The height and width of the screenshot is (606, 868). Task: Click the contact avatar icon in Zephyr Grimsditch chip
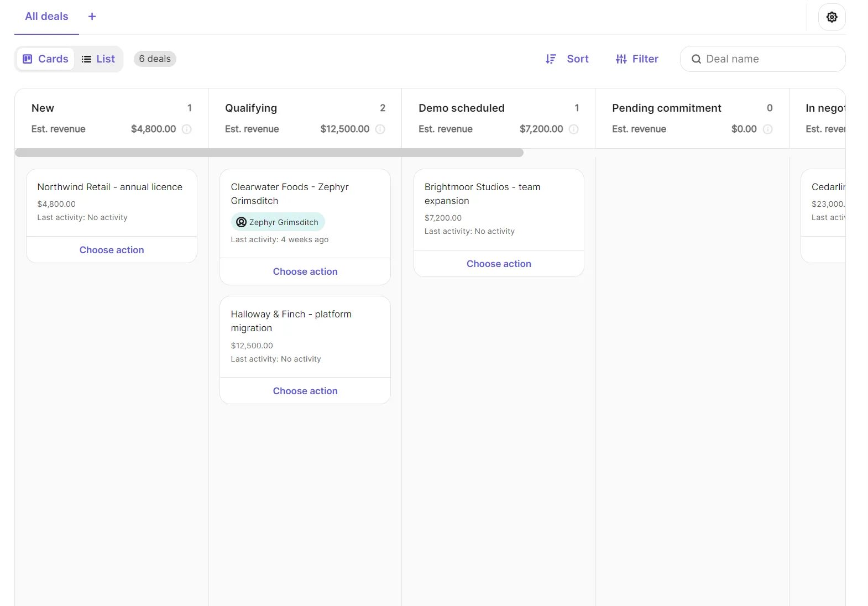pos(241,222)
